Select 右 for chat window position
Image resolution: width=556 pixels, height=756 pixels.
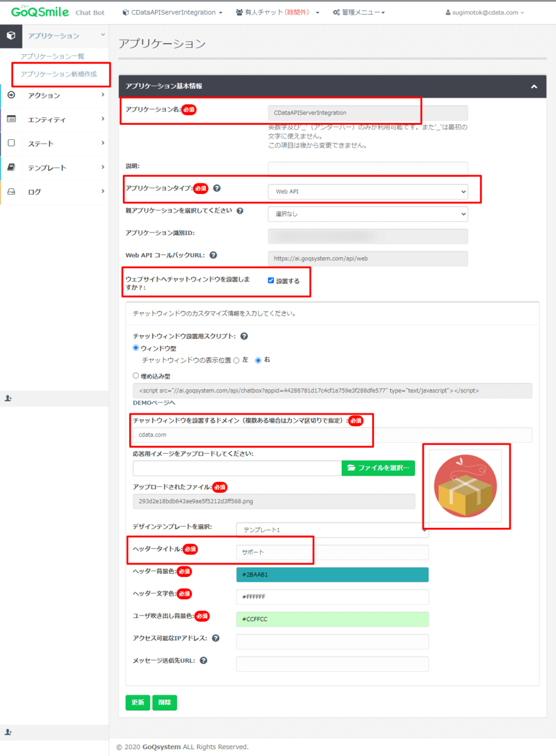tap(258, 360)
